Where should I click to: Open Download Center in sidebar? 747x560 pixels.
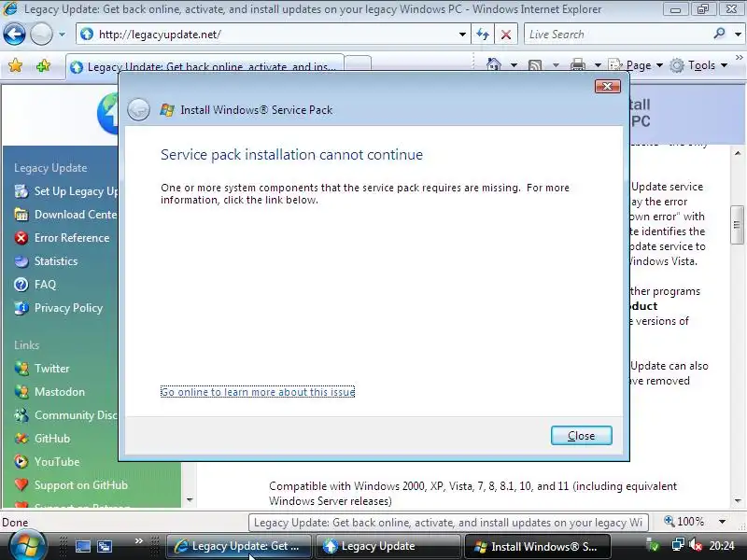point(65,215)
